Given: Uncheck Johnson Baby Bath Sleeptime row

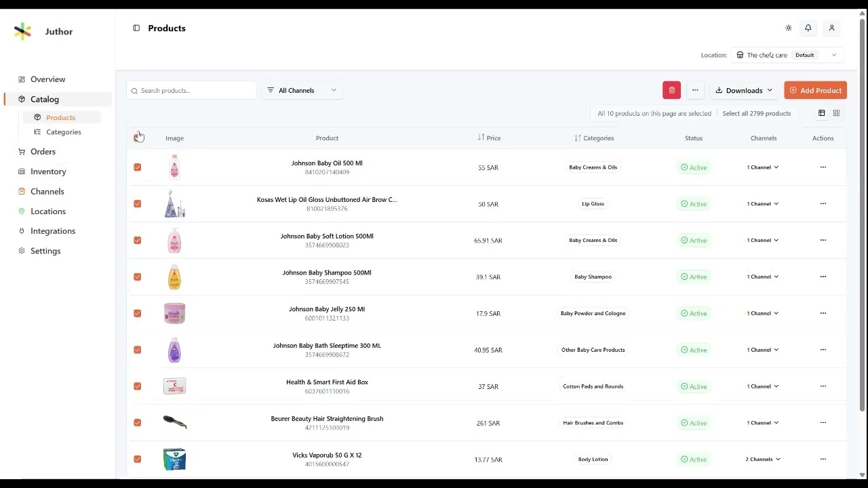Looking at the screenshot, I should pos(138,350).
